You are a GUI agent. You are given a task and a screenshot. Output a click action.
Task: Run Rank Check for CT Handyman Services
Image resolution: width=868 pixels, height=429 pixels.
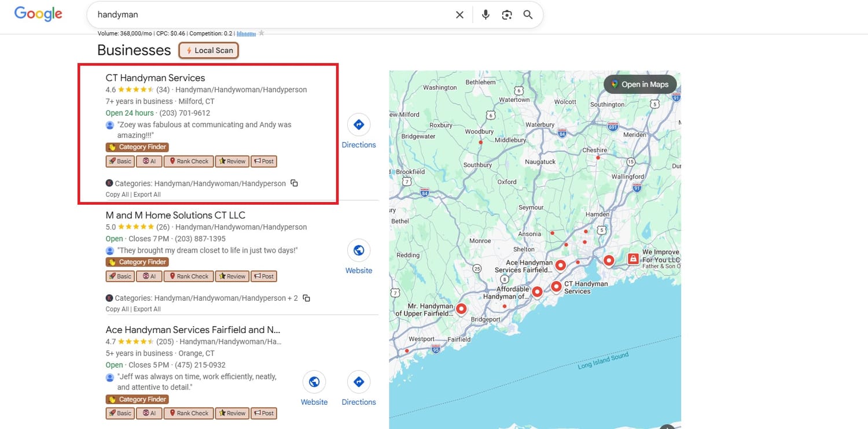(x=189, y=161)
